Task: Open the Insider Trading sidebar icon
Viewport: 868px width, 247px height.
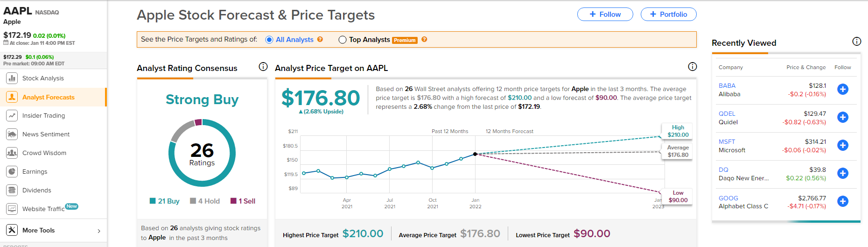Action: [12, 115]
